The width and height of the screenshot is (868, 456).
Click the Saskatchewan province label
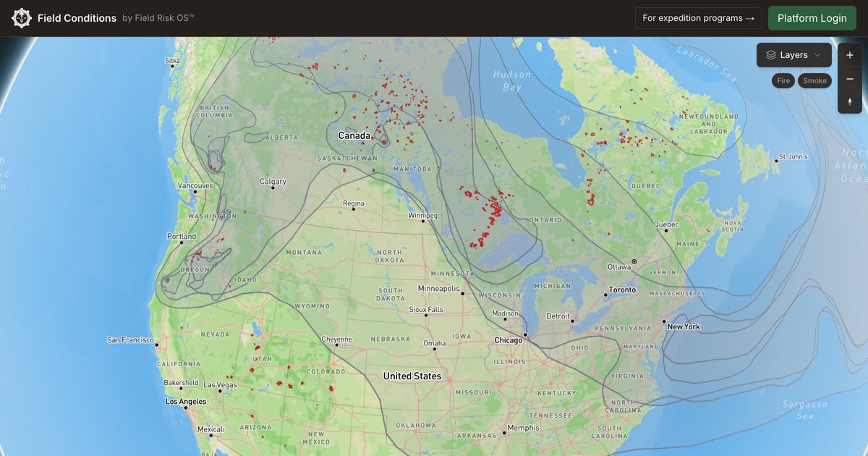pyautogui.click(x=347, y=158)
